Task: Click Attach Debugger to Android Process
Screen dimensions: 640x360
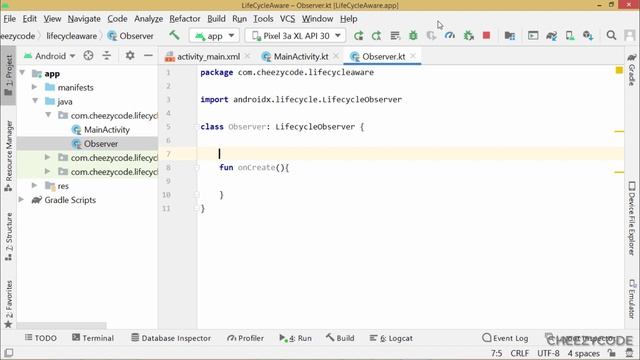Action: pyautogui.click(x=469, y=36)
